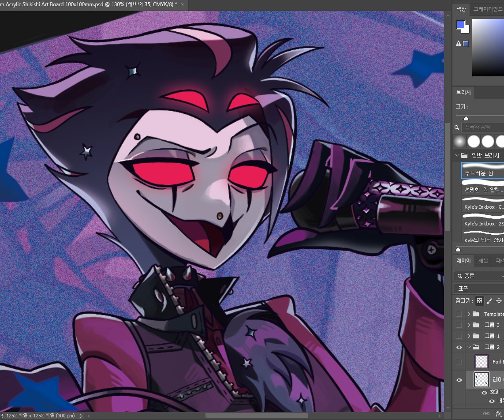Image resolution: width=504 pixels, height=420 pixels.
Task: Click document dimensions 1252 픽셀 status text
Action: [40, 416]
